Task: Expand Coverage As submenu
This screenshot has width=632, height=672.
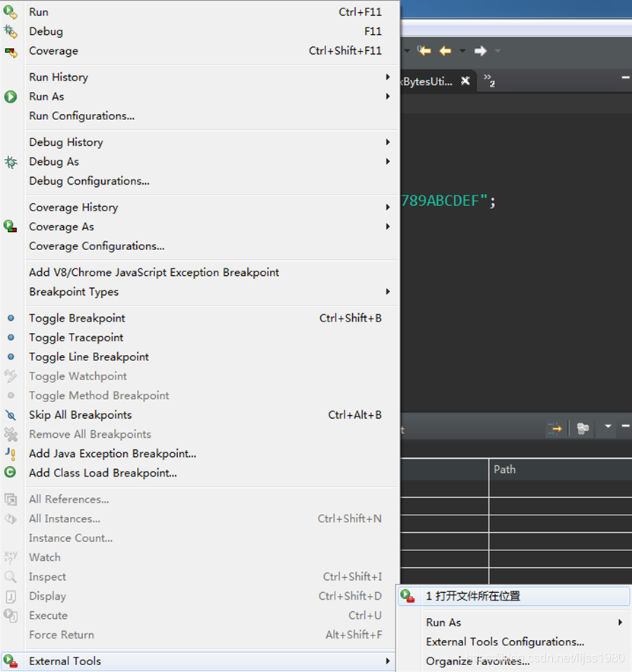Action: [x=388, y=227]
